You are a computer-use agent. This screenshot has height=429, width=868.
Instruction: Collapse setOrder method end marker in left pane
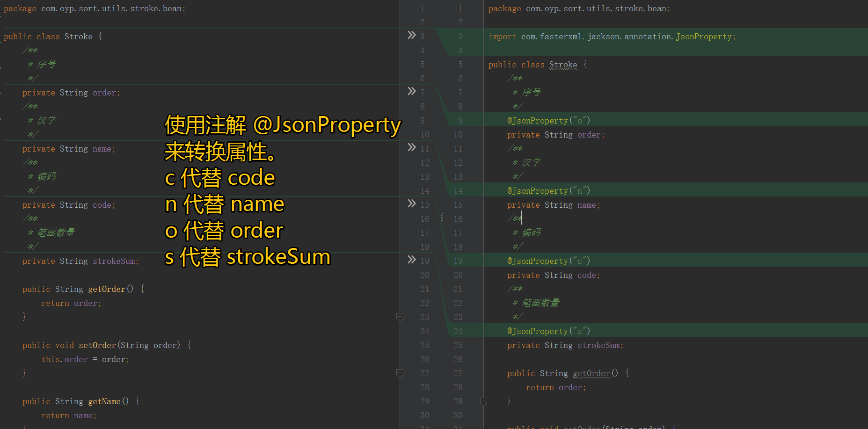[x=400, y=373]
